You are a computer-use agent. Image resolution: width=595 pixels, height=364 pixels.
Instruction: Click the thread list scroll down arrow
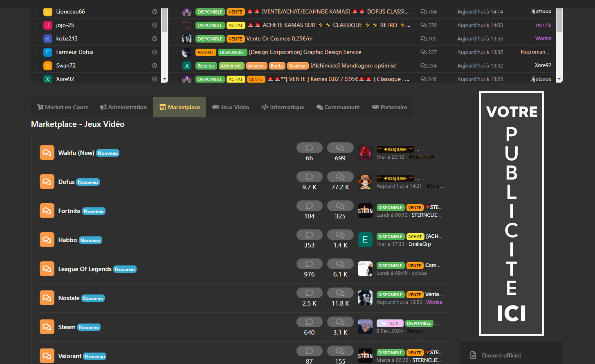(x=559, y=79)
